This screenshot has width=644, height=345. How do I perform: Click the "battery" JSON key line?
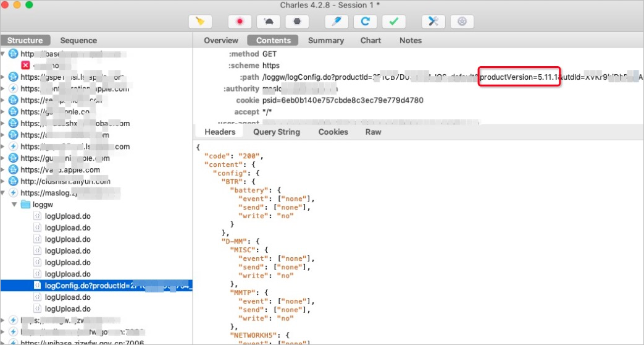click(256, 190)
